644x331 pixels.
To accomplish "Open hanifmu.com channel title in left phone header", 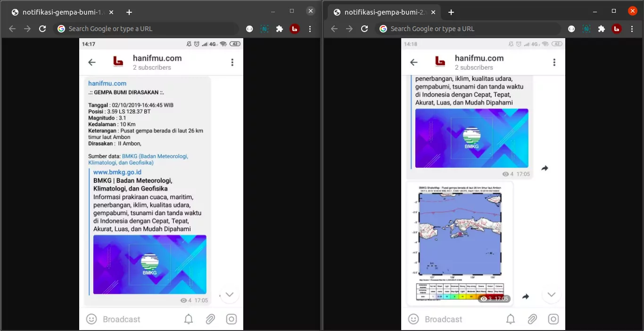I will [x=157, y=58].
